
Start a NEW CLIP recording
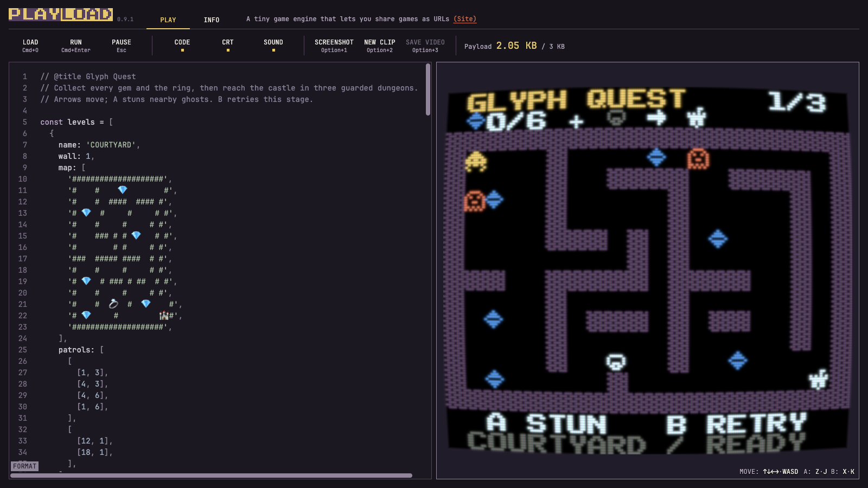pos(380,46)
